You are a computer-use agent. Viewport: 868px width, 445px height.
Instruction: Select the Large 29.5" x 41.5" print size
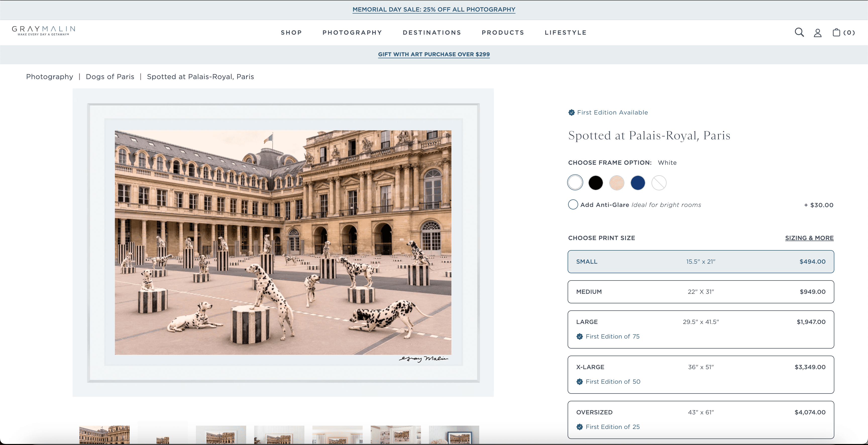coord(700,329)
